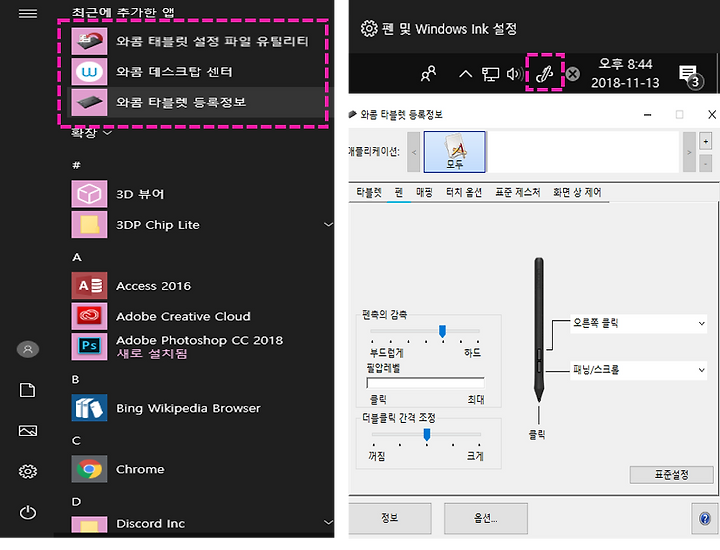The width and height of the screenshot is (720, 550).
Task: Open Documents from Start sidebar
Action: point(28,390)
